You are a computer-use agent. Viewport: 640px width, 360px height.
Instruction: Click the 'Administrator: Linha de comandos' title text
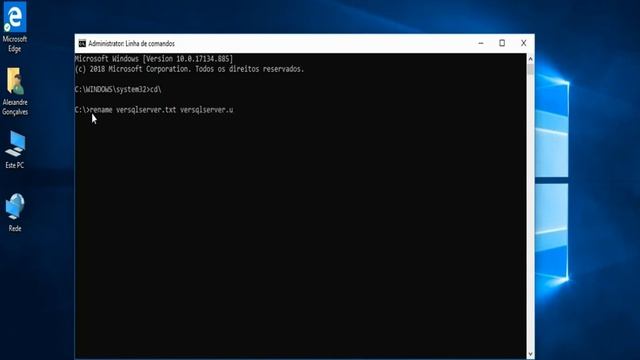coord(131,43)
